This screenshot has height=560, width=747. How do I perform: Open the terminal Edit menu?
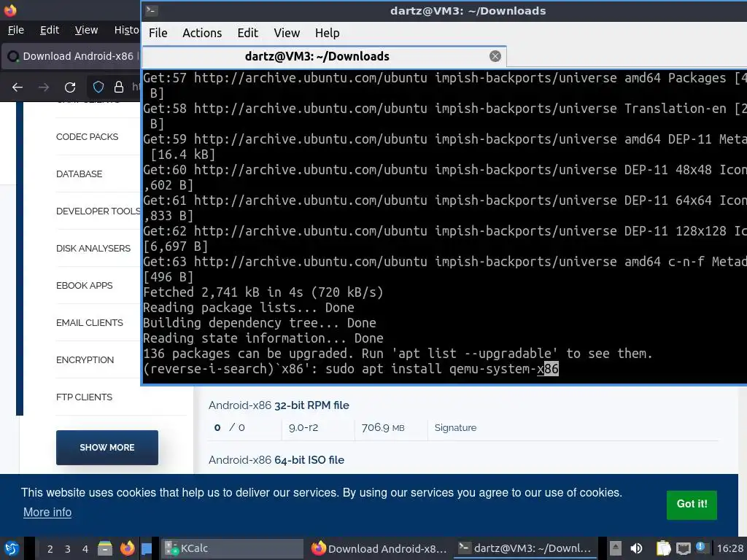248,33
